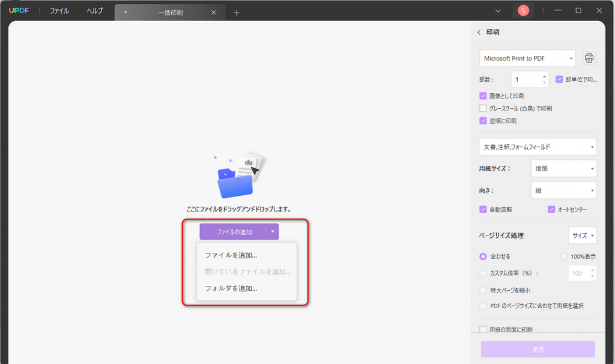This screenshot has width=615, height=364.
Task: Close the 一括印刷 tab
Action: 213,13
